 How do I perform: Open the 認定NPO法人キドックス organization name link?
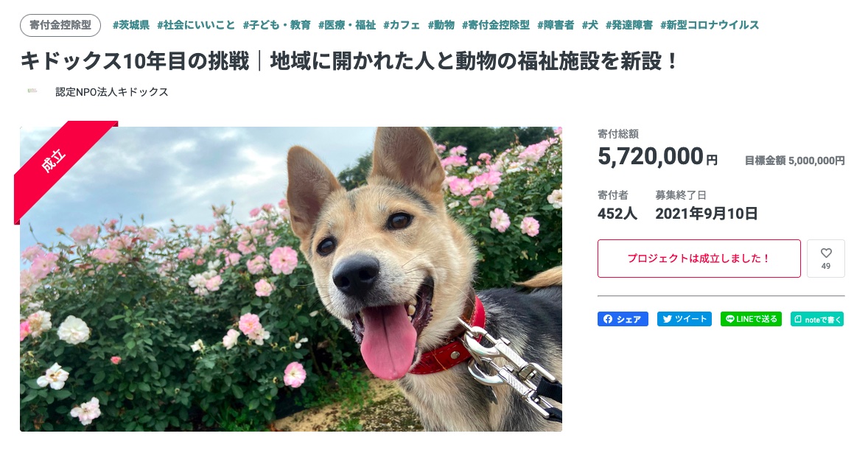tap(112, 92)
